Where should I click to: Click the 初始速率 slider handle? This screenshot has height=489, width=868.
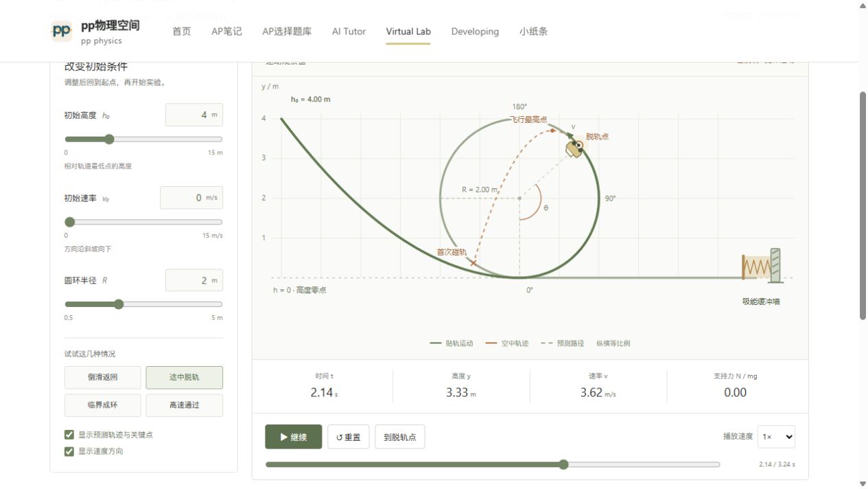click(x=69, y=222)
